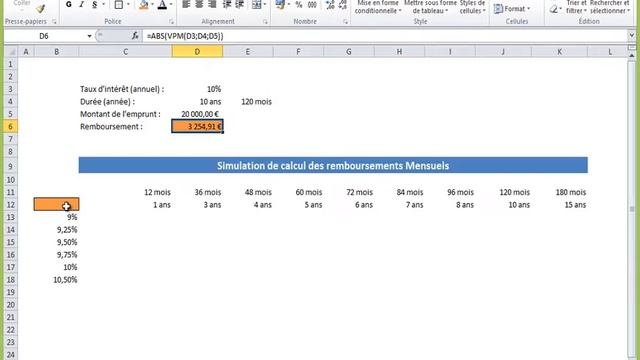This screenshot has width=640, height=360.
Task: Open Styles de cellules menu
Action: click(x=472, y=7)
